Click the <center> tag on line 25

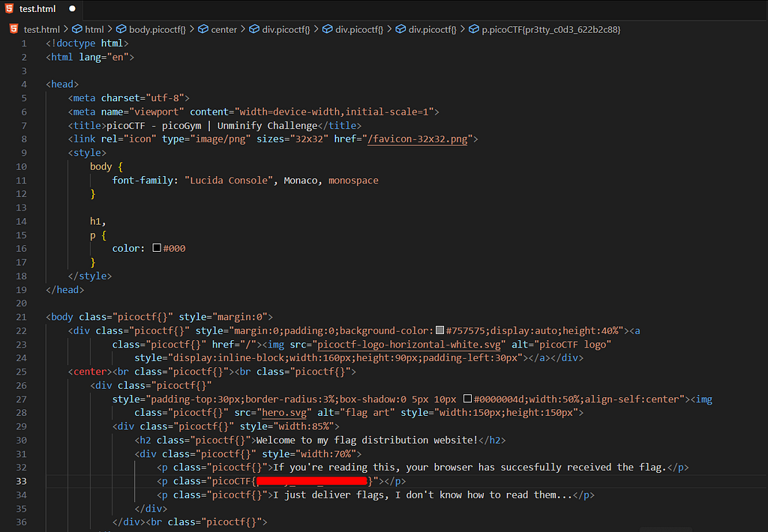[x=90, y=372]
